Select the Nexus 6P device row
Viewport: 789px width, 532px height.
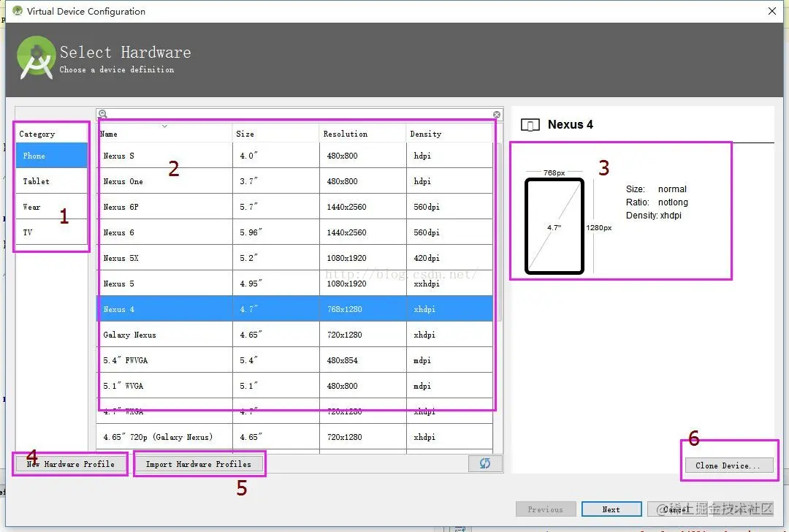(294, 207)
